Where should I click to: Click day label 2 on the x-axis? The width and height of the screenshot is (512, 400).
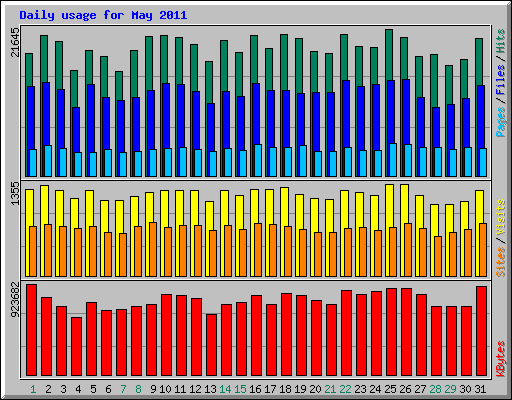pos(48,389)
